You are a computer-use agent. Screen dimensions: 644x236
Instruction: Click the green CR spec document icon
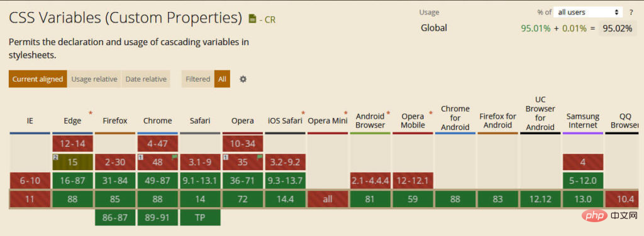pos(253,19)
